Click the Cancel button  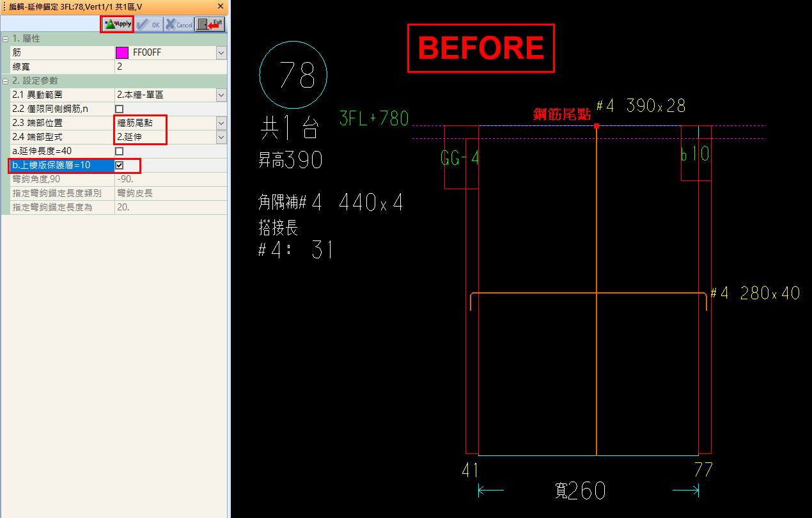tap(178, 24)
